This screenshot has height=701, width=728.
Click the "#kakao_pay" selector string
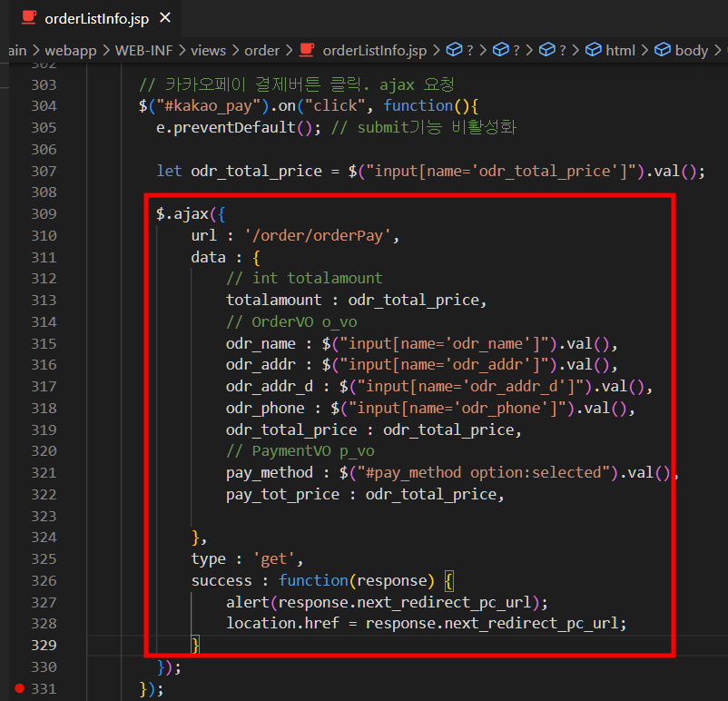(208, 106)
